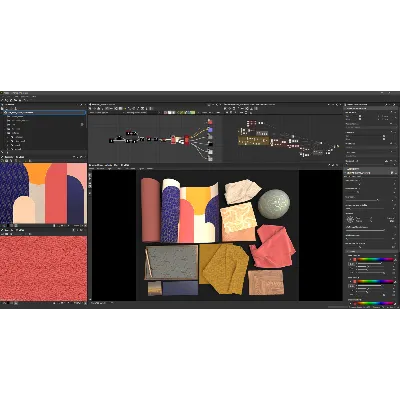Click the grey sphere in the 3D viewport
This screenshot has width=400, height=400.
click(274, 204)
